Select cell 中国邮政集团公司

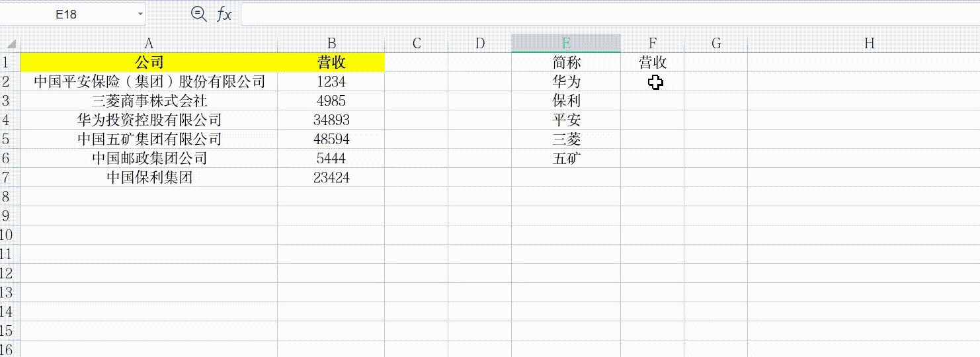(x=149, y=159)
